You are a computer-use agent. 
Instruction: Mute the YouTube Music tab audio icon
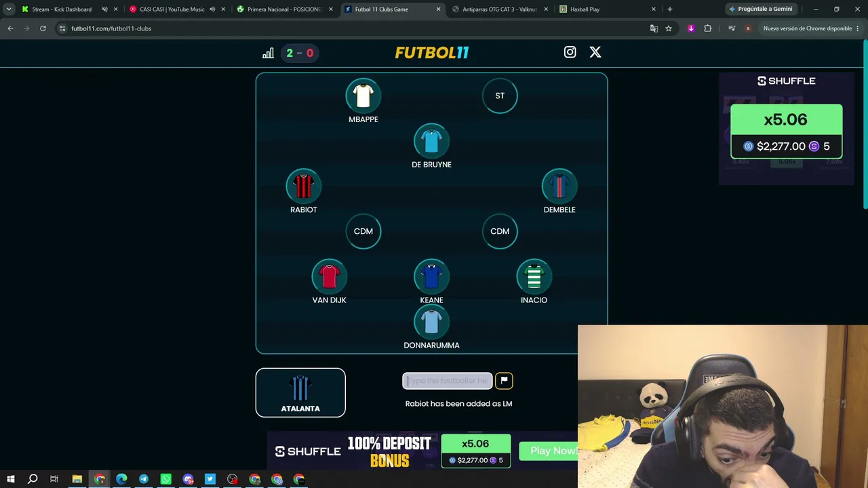212,9
